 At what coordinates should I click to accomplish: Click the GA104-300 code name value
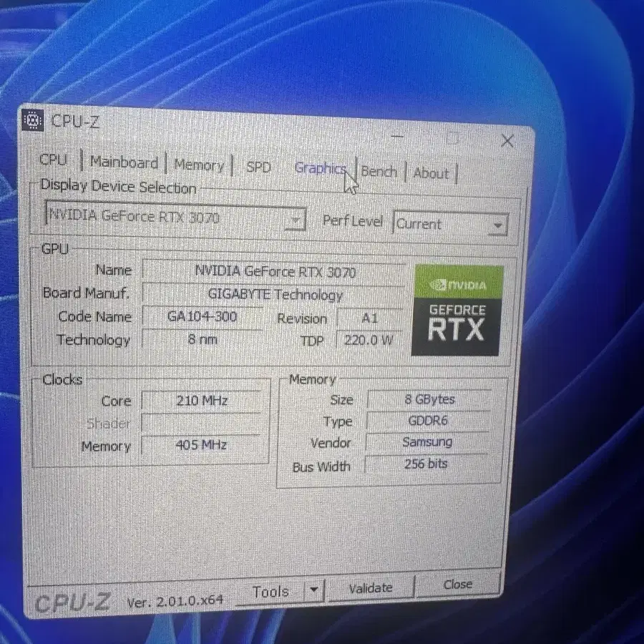(x=202, y=317)
